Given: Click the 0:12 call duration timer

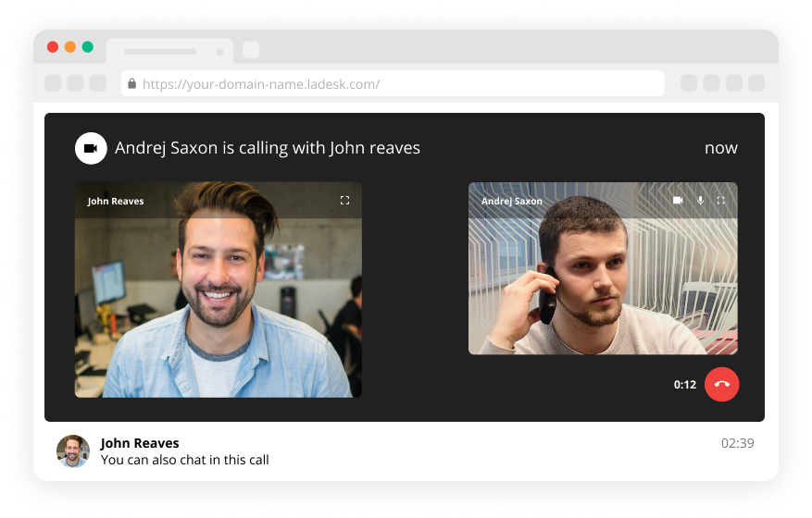Looking at the screenshot, I should click(x=684, y=385).
